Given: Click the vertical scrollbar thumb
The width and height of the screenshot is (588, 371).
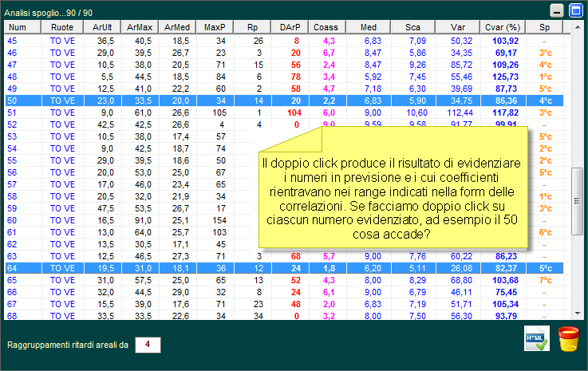Looking at the screenshot, I should [x=577, y=201].
